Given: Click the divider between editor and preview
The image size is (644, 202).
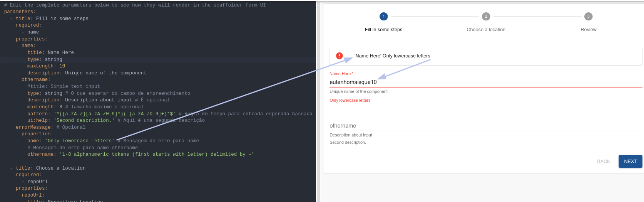Looking at the screenshot, I should click(318, 101).
